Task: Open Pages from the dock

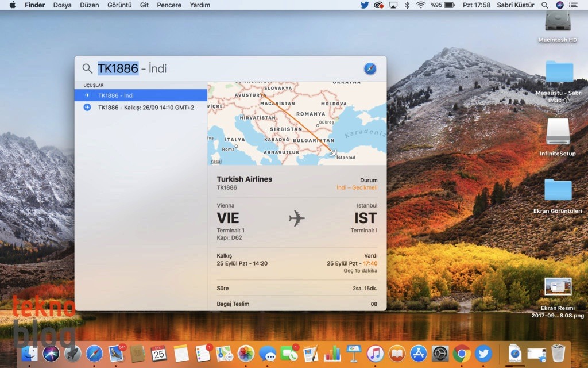Action: 311,354
